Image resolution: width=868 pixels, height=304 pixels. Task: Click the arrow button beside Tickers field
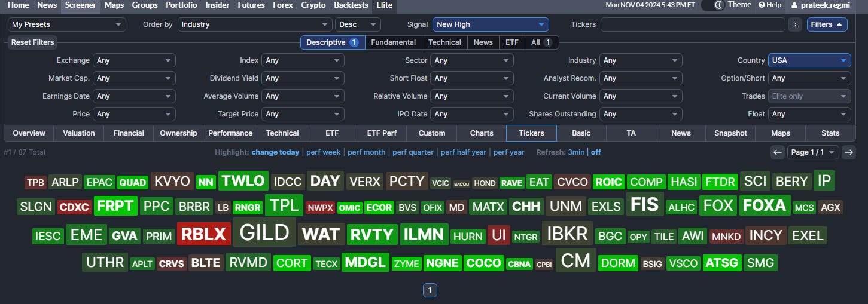[794, 24]
